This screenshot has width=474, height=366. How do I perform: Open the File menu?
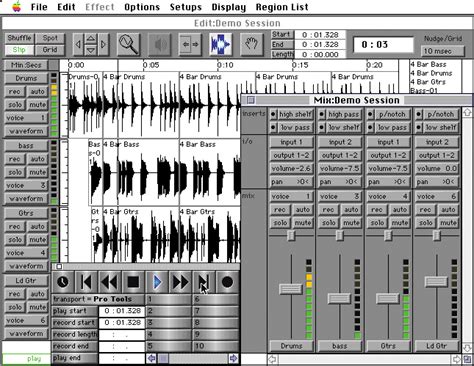pyautogui.click(x=39, y=7)
